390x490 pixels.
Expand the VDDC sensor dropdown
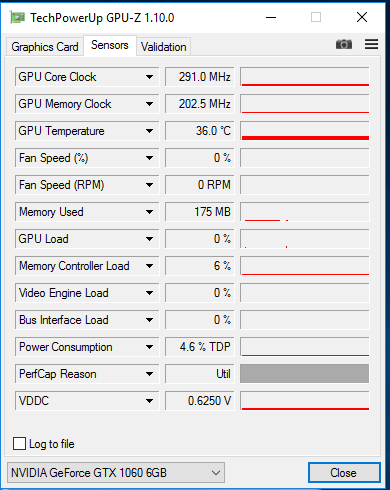click(x=149, y=401)
